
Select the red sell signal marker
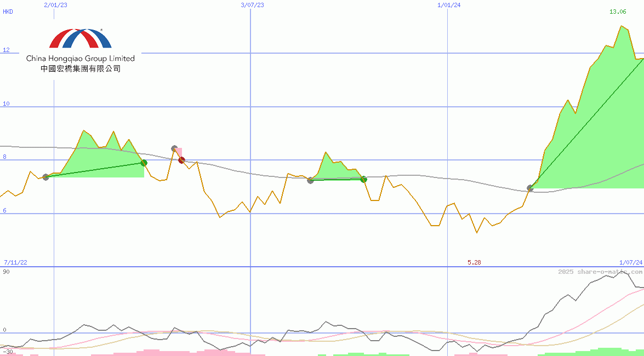click(x=181, y=160)
